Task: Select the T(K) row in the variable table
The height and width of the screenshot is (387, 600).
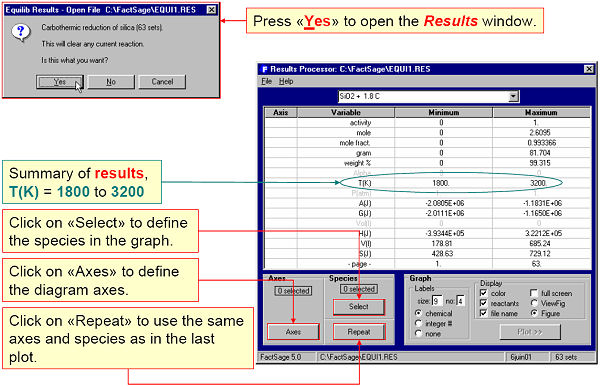Action: [427, 183]
